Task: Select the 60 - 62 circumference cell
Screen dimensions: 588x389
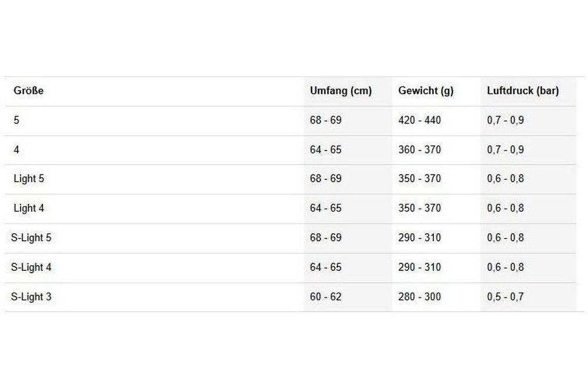Action: (x=325, y=297)
